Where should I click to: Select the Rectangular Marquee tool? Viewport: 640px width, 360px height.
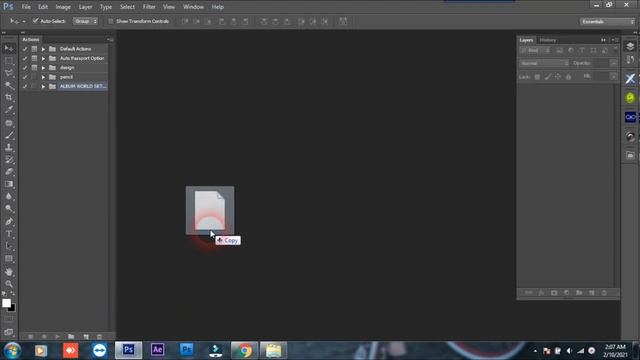click(x=9, y=61)
